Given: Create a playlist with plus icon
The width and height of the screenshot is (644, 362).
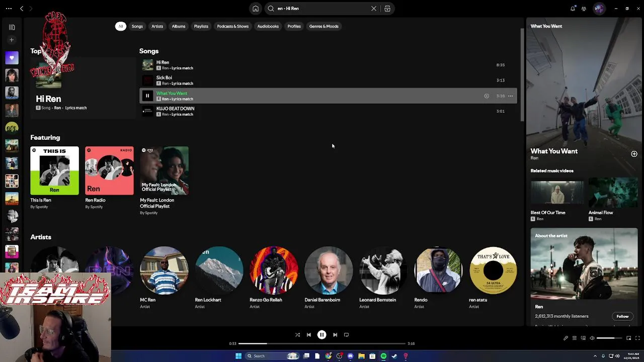Looking at the screenshot, I should [12, 40].
